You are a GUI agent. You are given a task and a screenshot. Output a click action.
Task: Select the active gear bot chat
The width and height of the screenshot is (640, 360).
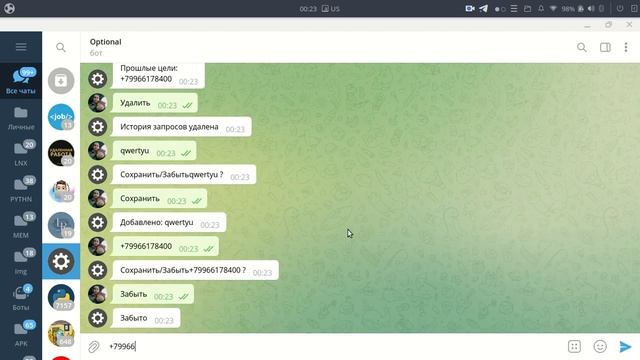[61, 261]
